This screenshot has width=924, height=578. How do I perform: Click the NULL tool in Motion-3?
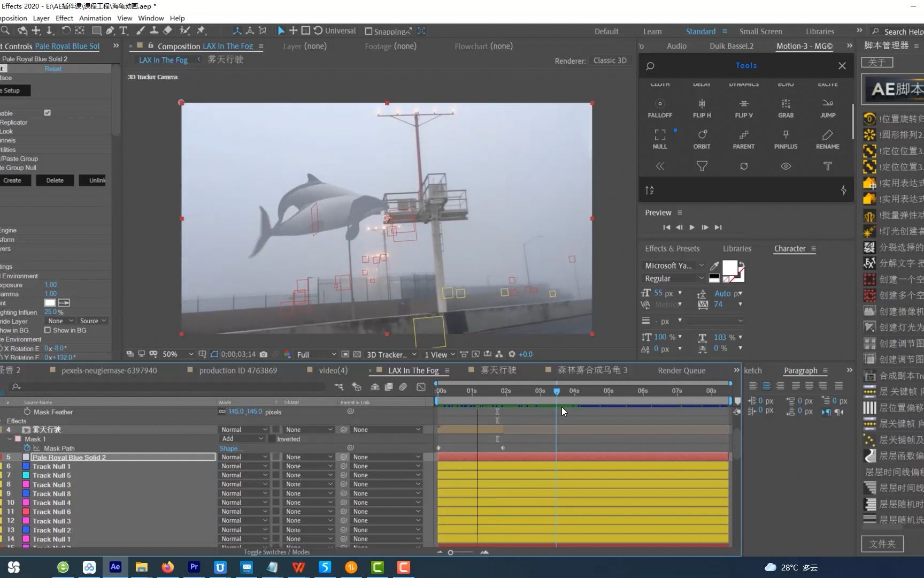(660, 139)
